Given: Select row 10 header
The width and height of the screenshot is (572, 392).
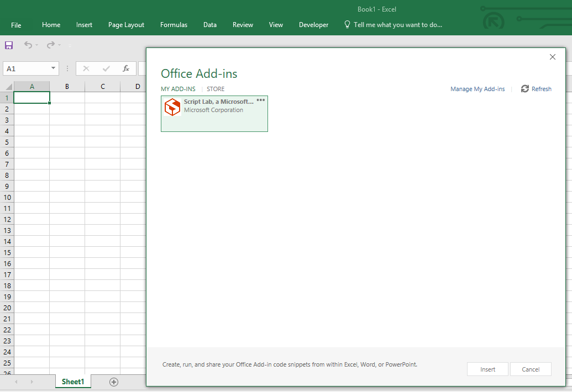Looking at the screenshot, I should 7,197.
